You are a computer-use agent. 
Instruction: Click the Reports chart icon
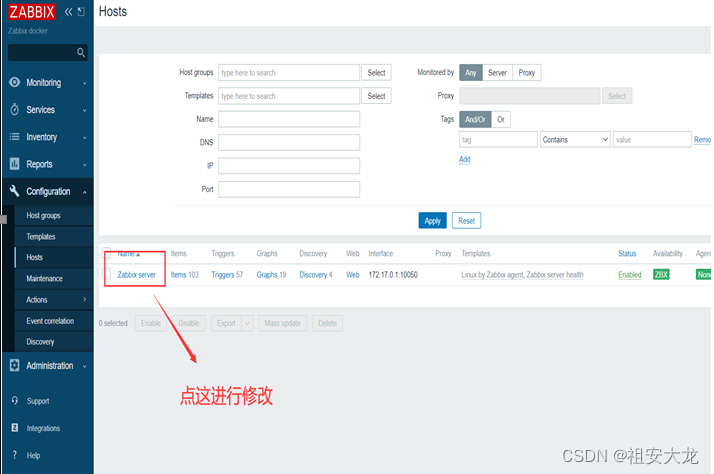click(x=15, y=164)
